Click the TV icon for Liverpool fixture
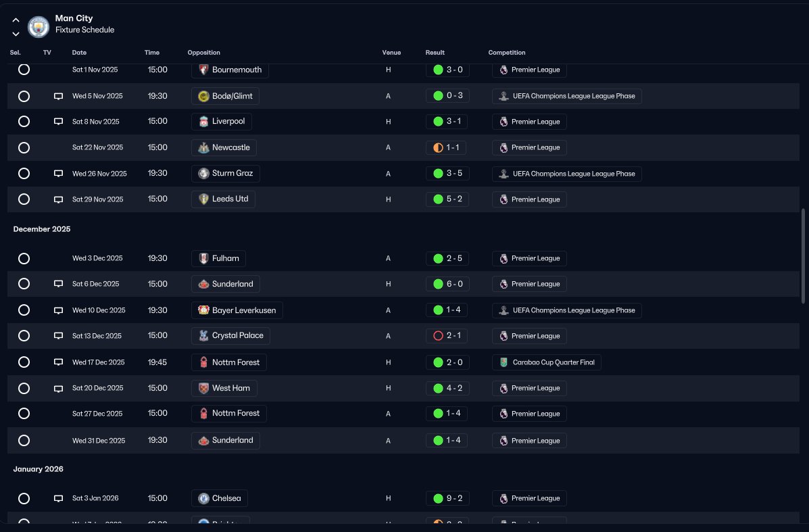The height and width of the screenshot is (532, 809). tap(58, 122)
